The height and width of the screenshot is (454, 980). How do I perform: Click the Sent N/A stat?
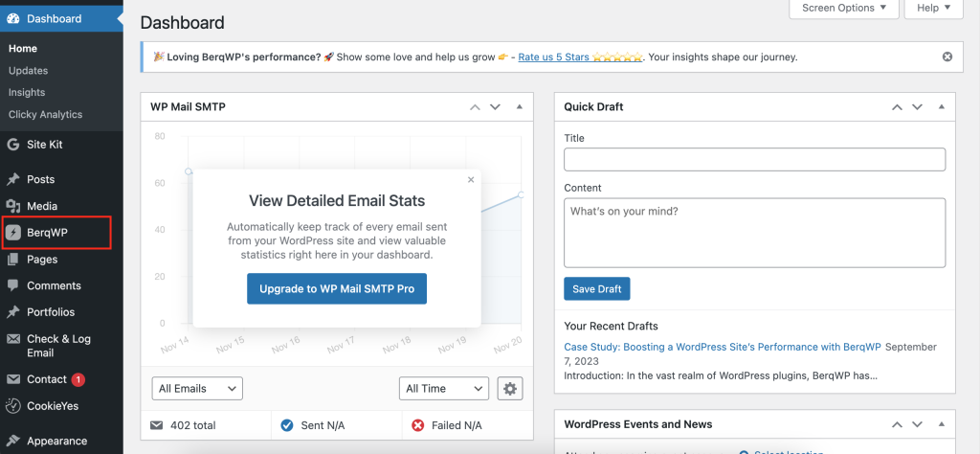tap(313, 425)
